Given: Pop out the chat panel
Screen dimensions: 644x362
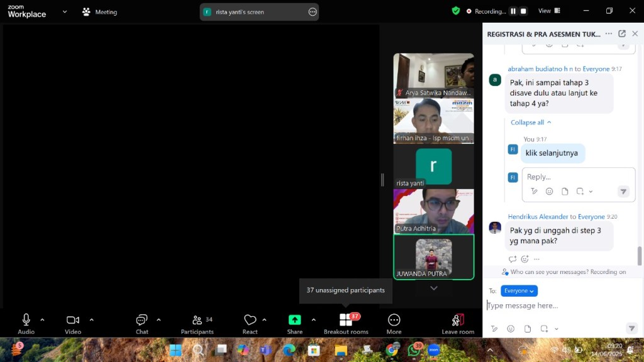Looking at the screenshot, I should tap(622, 34).
